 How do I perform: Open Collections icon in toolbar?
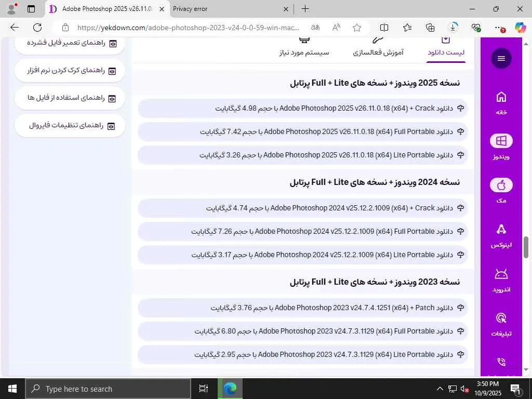(430, 28)
